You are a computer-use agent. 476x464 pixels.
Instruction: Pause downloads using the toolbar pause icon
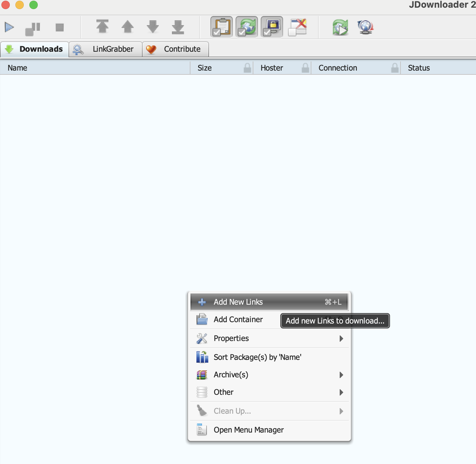click(33, 29)
